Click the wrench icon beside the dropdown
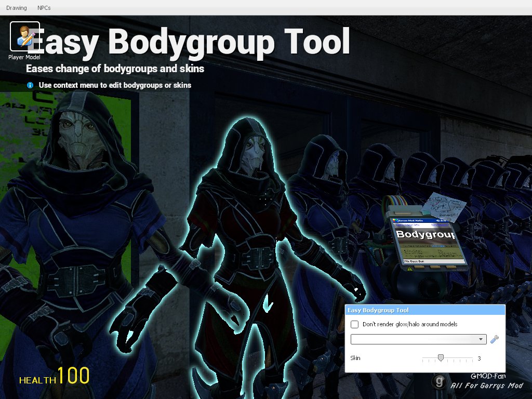This screenshot has height=399, width=532. pos(495,339)
